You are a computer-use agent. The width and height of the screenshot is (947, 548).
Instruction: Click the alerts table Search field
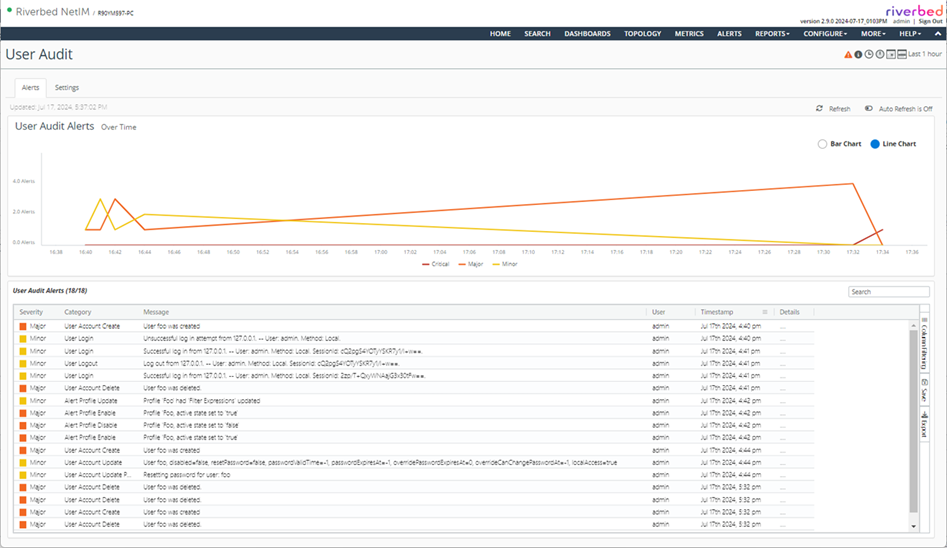pyautogui.click(x=888, y=292)
